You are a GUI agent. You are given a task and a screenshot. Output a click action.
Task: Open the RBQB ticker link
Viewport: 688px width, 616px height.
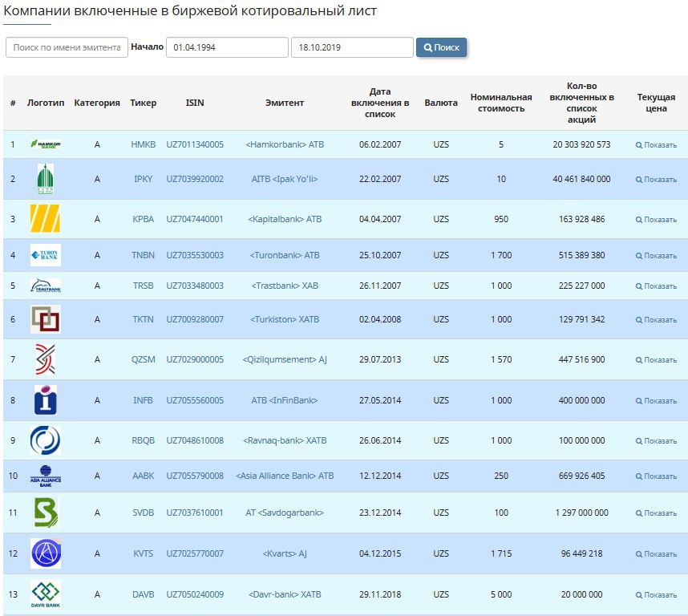[143, 440]
